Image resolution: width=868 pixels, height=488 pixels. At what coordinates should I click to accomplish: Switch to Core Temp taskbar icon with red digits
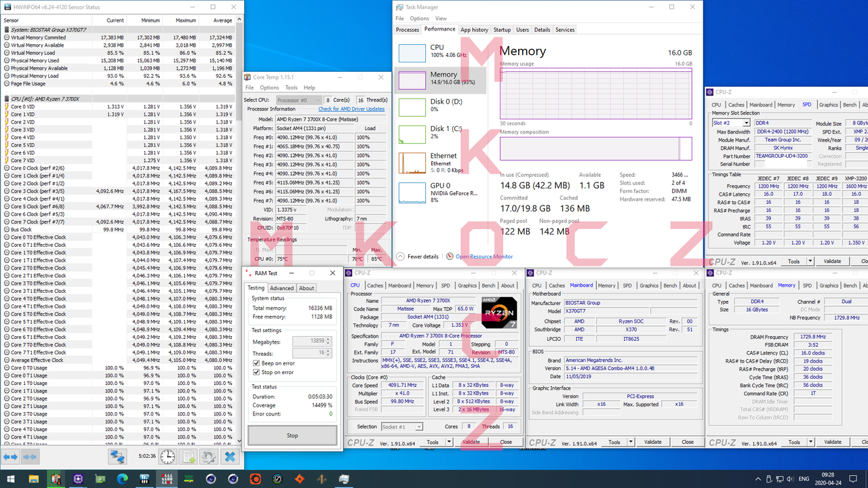click(166, 479)
